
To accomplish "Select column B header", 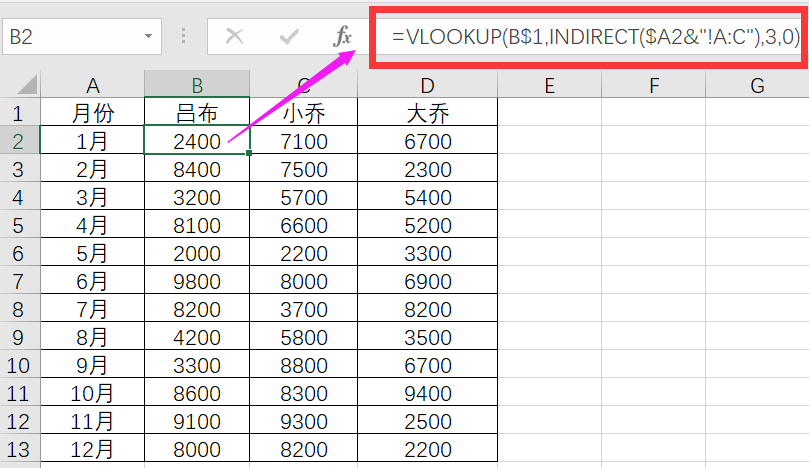I will (197, 85).
